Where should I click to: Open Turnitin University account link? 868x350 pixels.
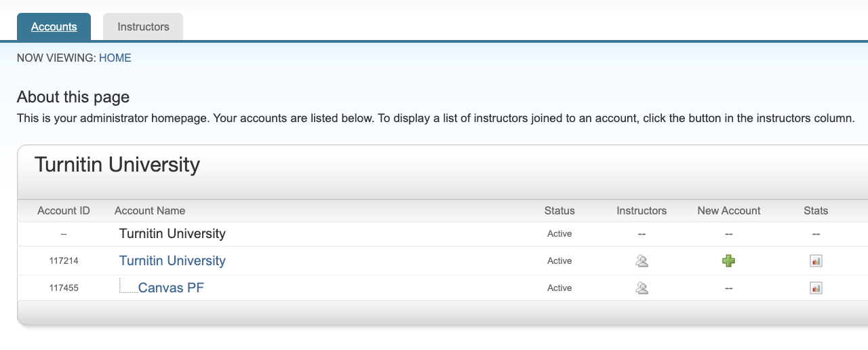[172, 261]
